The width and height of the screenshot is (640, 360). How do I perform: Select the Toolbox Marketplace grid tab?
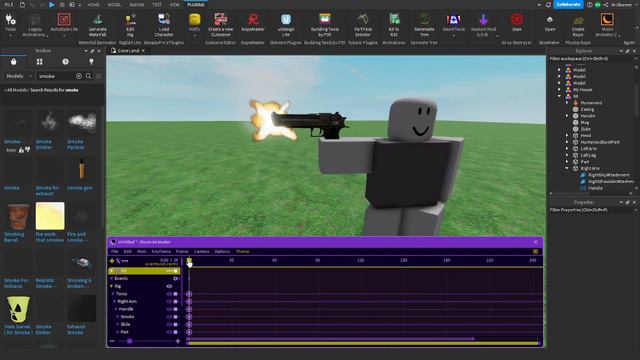click(39, 62)
